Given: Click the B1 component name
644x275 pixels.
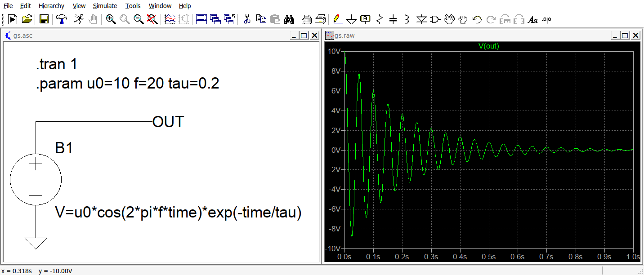Looking at the screenshot, I should (64, 148).
